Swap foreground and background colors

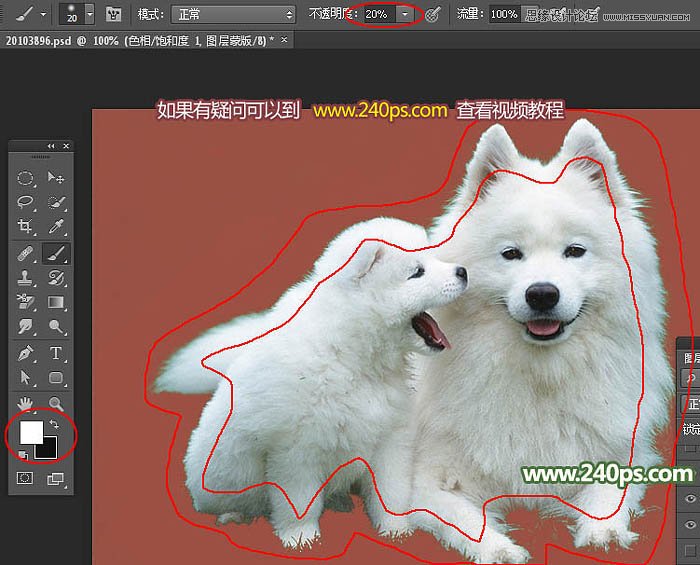54,425
